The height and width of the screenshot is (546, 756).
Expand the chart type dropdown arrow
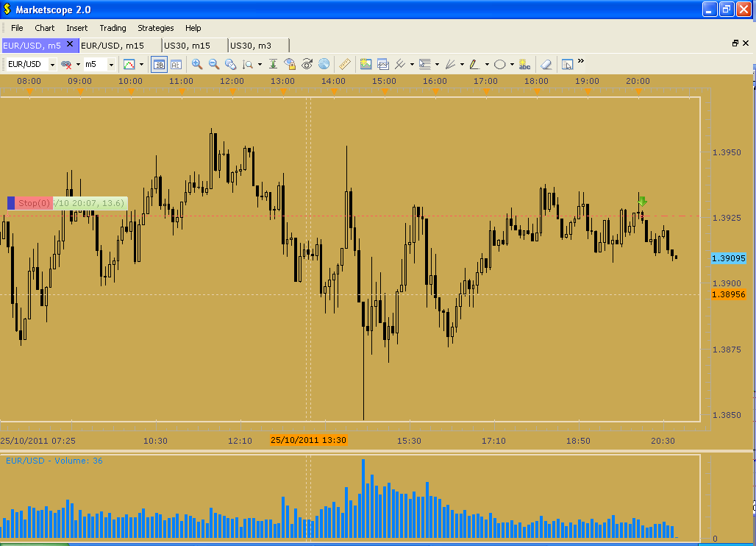141,64
